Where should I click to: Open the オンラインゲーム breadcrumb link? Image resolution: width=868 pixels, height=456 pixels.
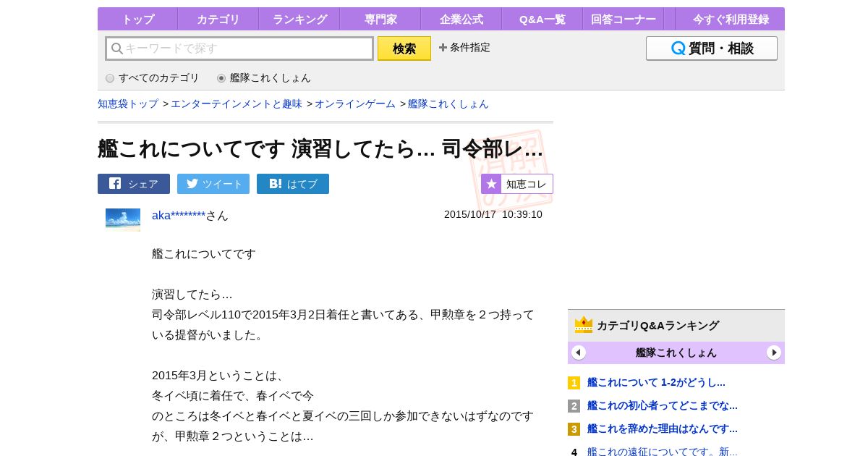point(355,104)
